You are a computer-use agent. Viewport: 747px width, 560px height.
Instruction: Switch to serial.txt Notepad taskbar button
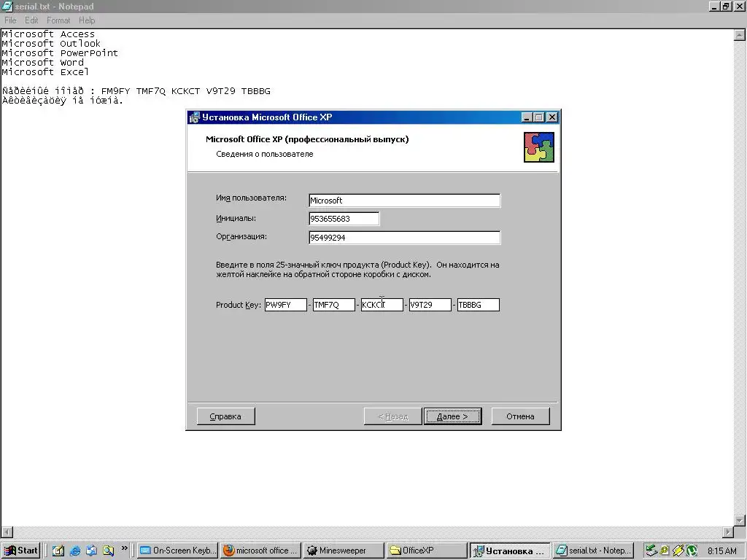click(595, 551)
